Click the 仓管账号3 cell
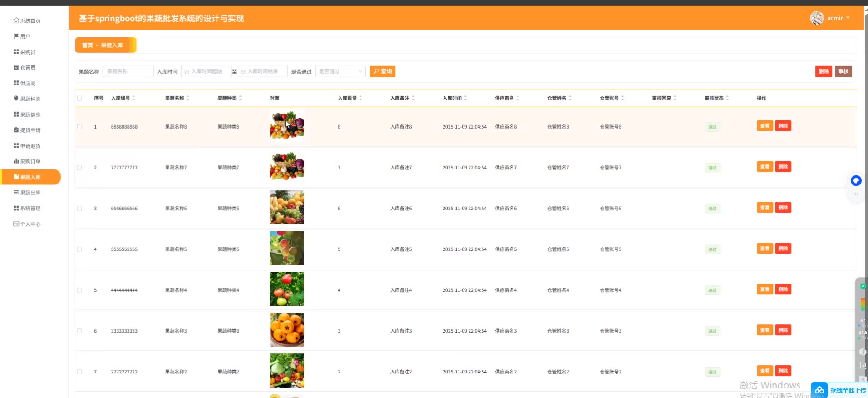 [611, 331]
